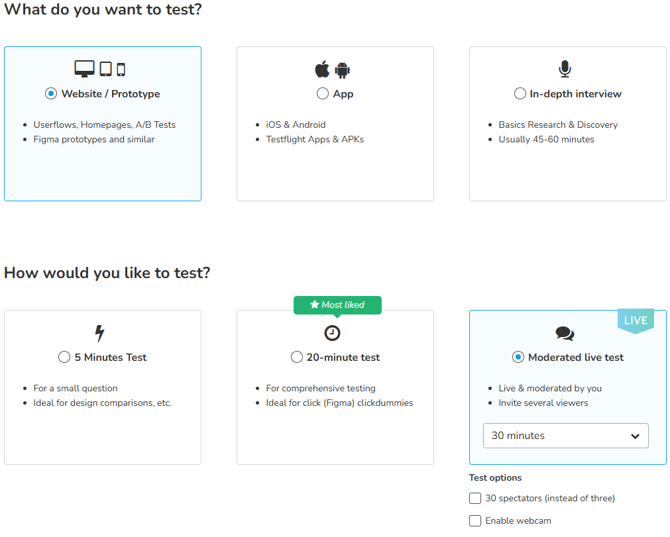Click the clock icon for 20-minute test

pos(332,333)
